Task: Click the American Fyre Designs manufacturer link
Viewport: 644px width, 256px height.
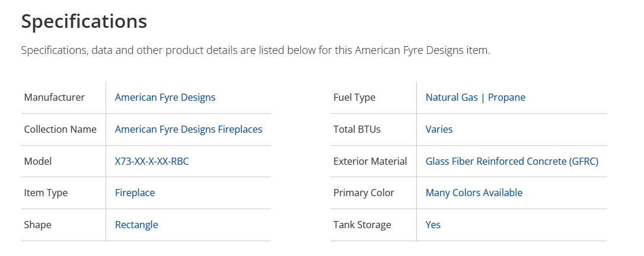Action: click(165, 97)
